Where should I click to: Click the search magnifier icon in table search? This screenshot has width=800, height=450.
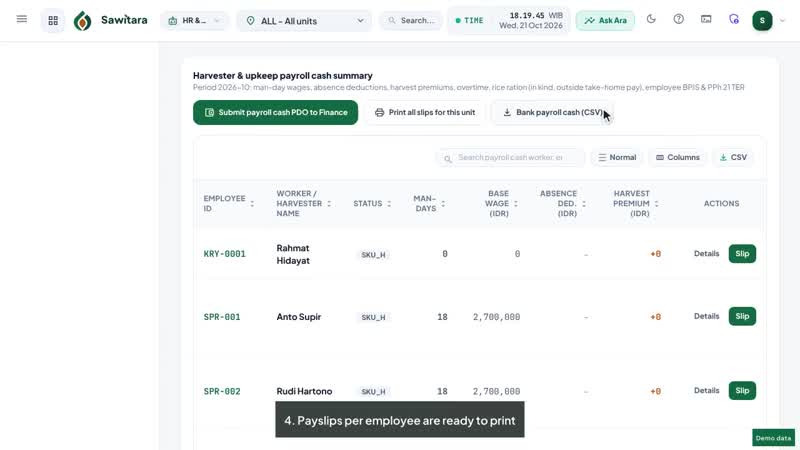pyautogui.click(x=447, y=159)
